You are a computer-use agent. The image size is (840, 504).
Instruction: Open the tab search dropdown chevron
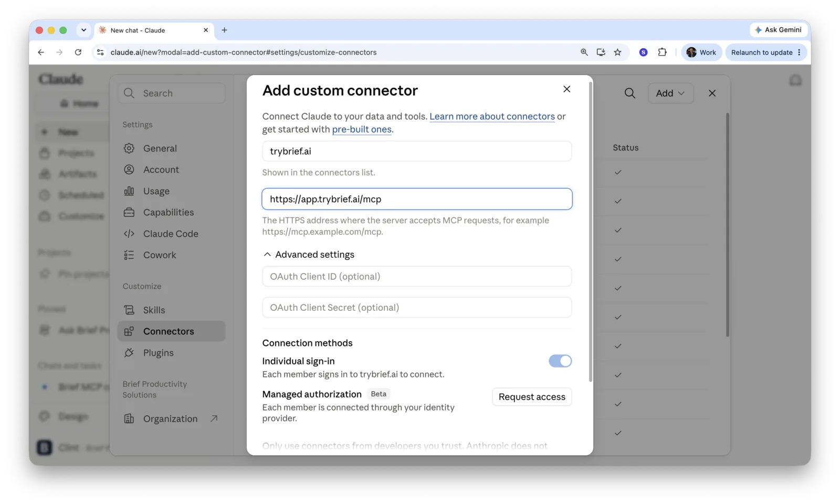coord(83,30)
